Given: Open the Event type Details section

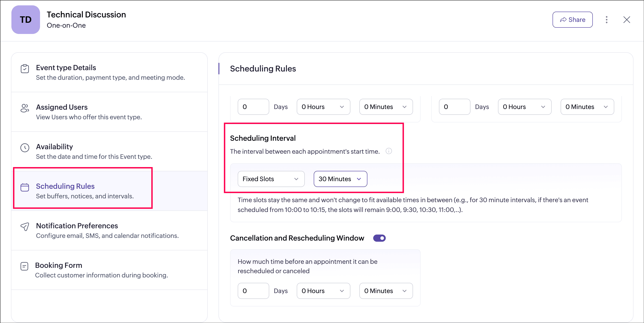Looking at the screenshot, I should (x=109, y=72).
